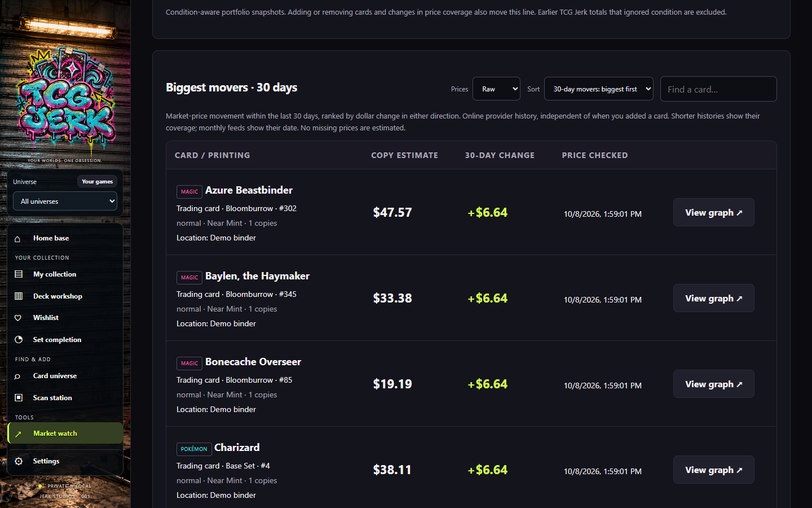Image resolution: width=812 pixels, height=508 pixels.
Task: Open Deck workshop
Action: [65, 296]
